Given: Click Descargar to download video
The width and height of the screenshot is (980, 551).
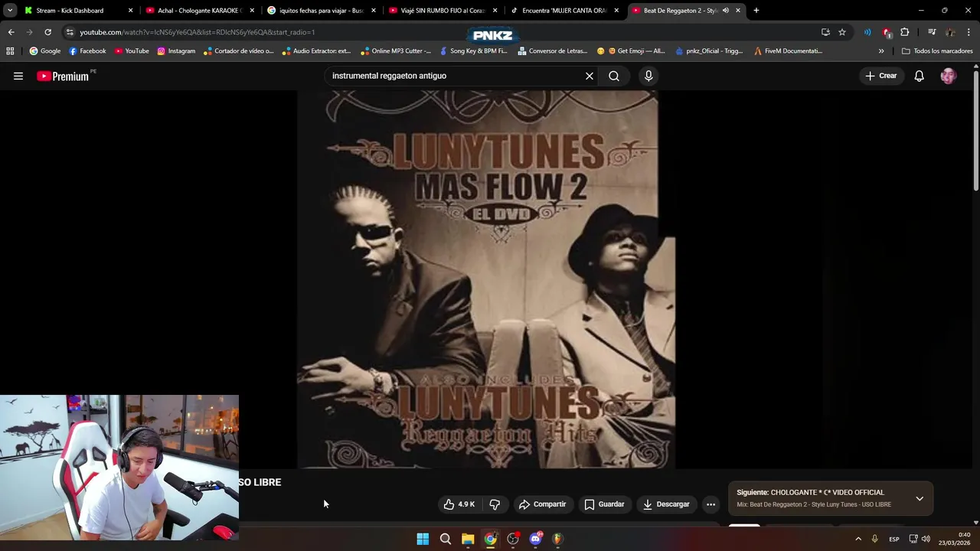Looking at the screenshot, I should pyautogui.click(x=666, y=504).
